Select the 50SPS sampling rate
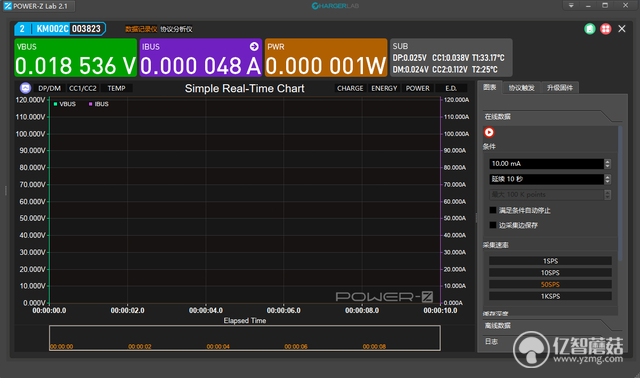Image resolution: width=640 pixels, height=378 pixels. tap(550, 285)
